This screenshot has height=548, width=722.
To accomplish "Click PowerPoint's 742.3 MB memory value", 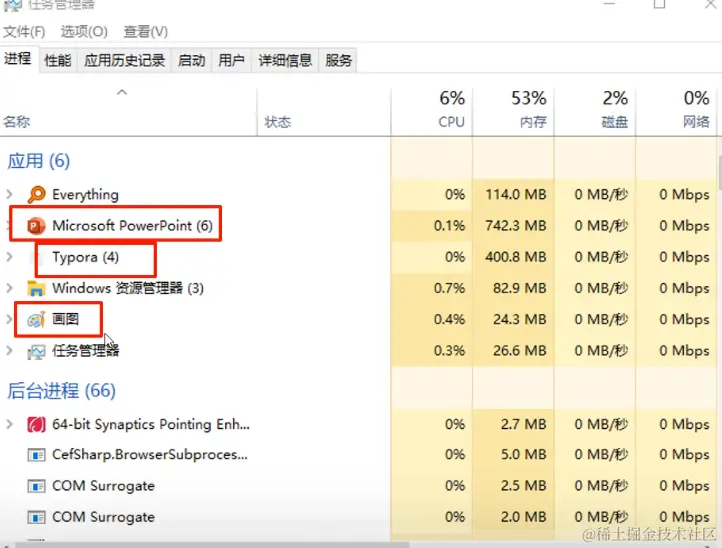I will (516, 226).
